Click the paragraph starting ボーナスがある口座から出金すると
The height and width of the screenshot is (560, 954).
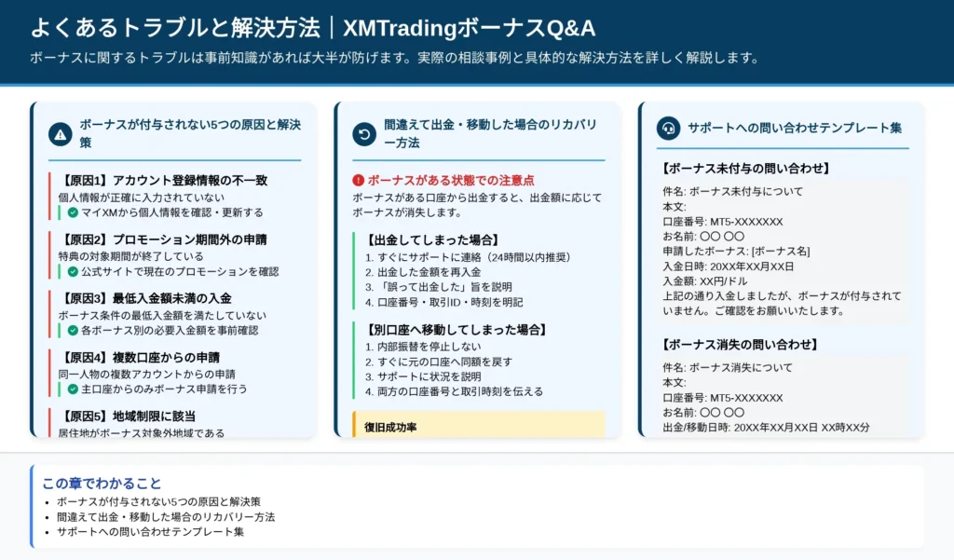pyautogui.click(x=477, y=205)
